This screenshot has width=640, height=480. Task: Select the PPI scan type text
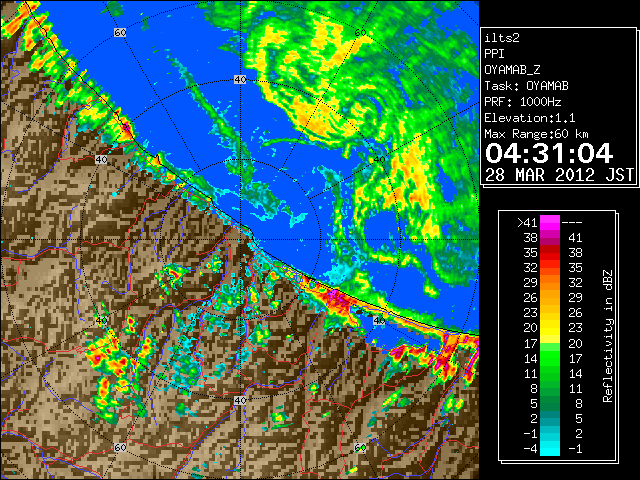[x=494, y=54]
